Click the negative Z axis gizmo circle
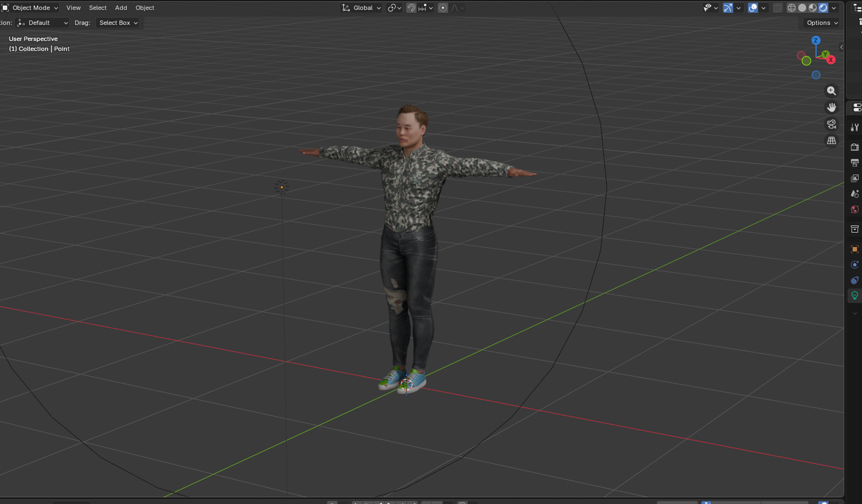The height and width of the screenshot is (504, 862). tap(816, 75)
